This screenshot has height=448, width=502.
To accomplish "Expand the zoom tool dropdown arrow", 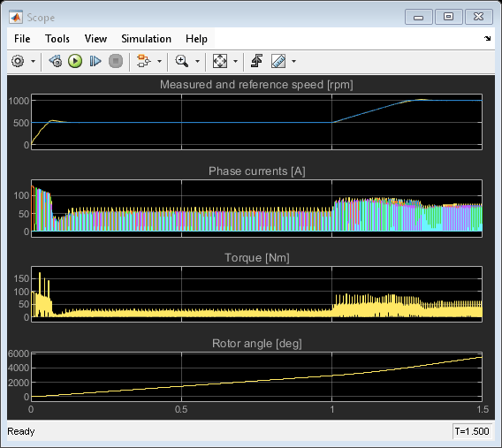I will point(198,61).
